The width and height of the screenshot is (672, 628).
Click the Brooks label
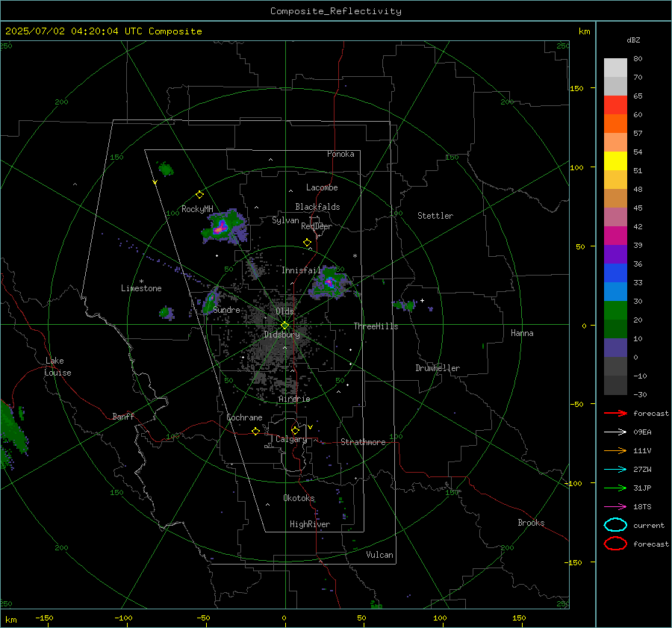point(531,523)
